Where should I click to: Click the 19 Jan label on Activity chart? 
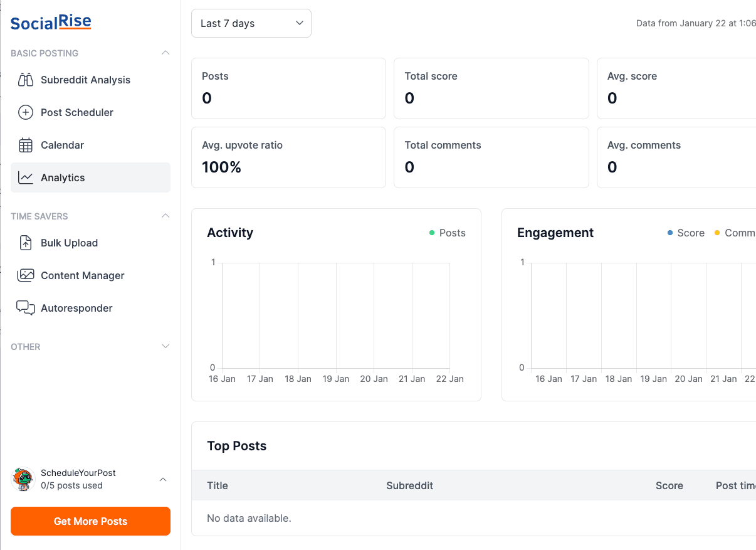click(336, 379)
